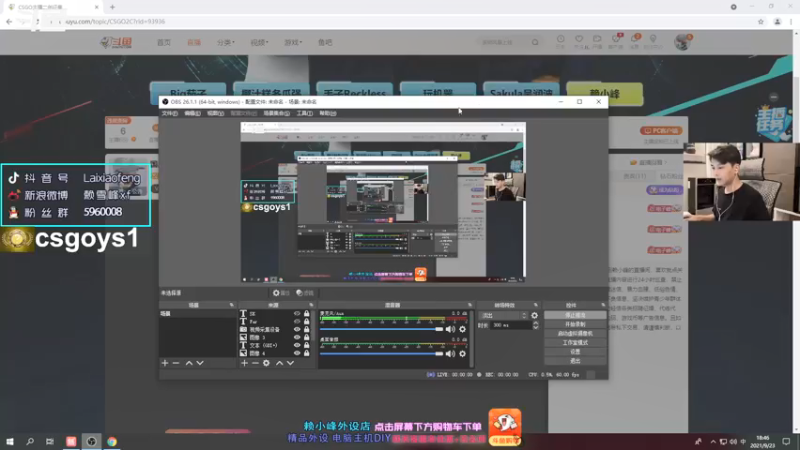Open the gear settings for 麦克风/Aux channel
Viewport: 800px width, 450px height.
pyautogui.click(x=463, y=329)
